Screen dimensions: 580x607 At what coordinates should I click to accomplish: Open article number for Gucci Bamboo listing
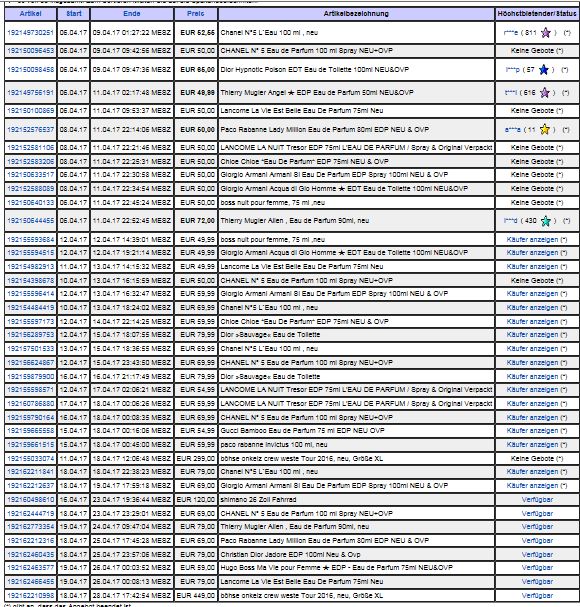tap(31, 430)
